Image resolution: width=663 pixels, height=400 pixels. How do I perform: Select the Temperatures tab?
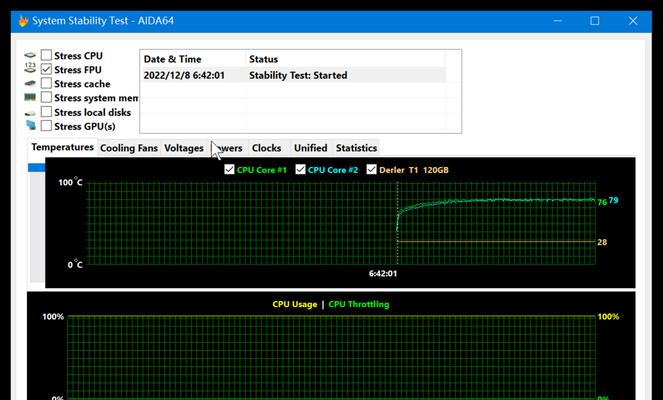click(63, 147)
